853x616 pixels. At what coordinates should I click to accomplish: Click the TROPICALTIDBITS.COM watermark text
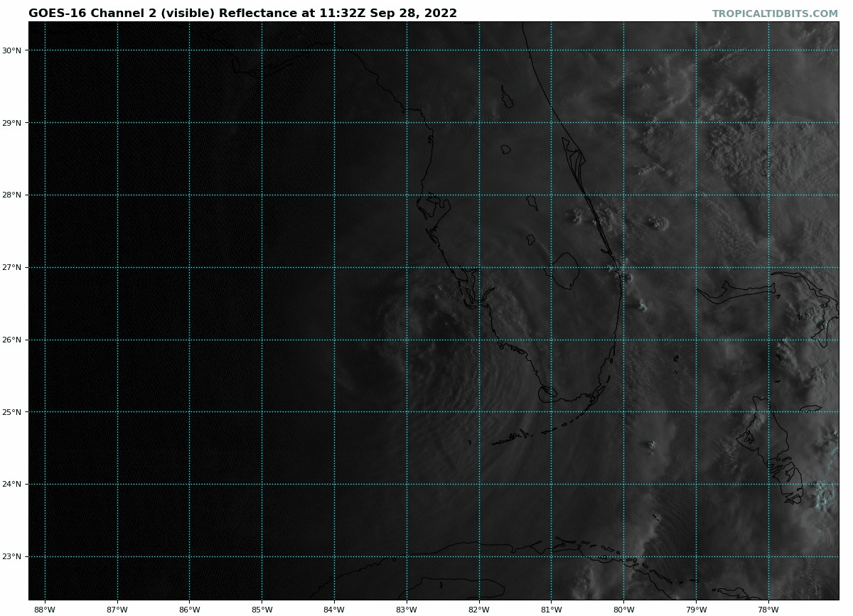[775, 13]
